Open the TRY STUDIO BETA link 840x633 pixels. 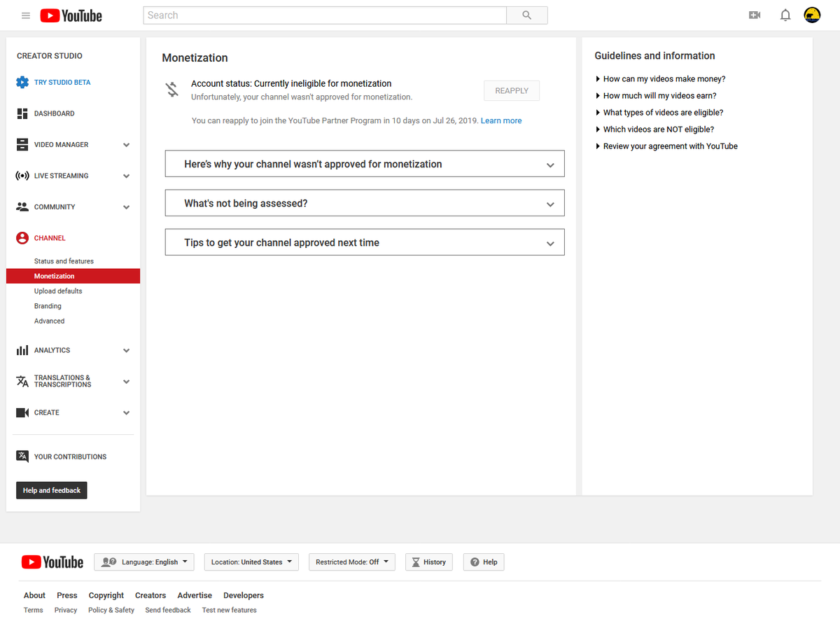(62, 83)
